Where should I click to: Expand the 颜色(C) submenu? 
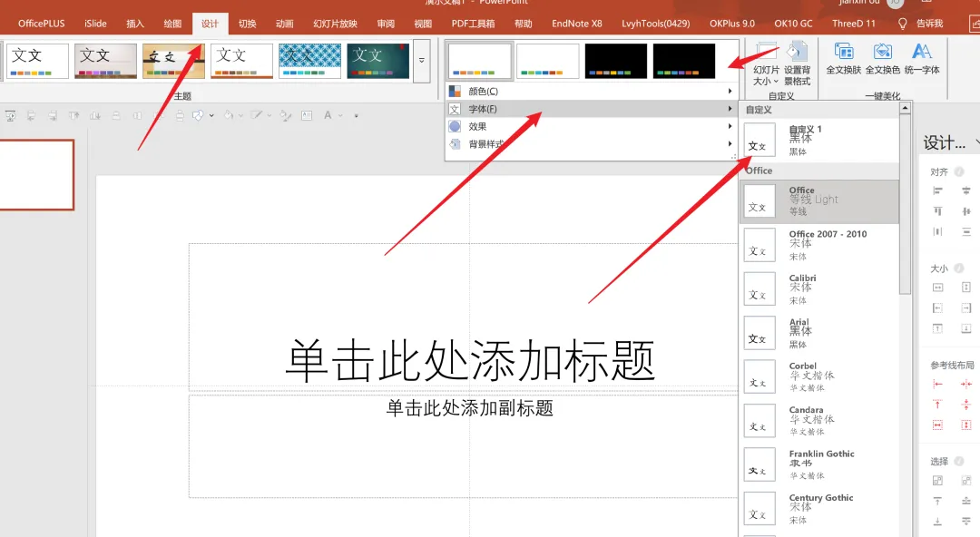(x=591, y=92)
